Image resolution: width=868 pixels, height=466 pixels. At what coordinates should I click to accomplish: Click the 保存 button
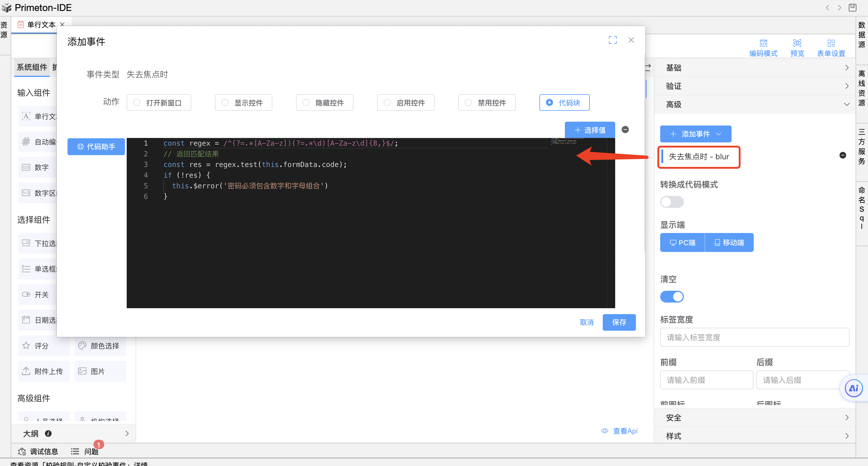click(619, 322)
